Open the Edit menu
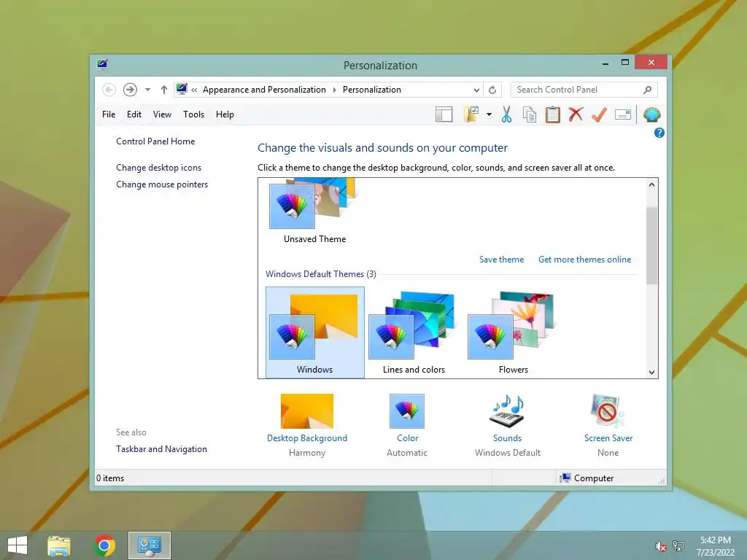The image size is (747, 560). coord(134,114)
